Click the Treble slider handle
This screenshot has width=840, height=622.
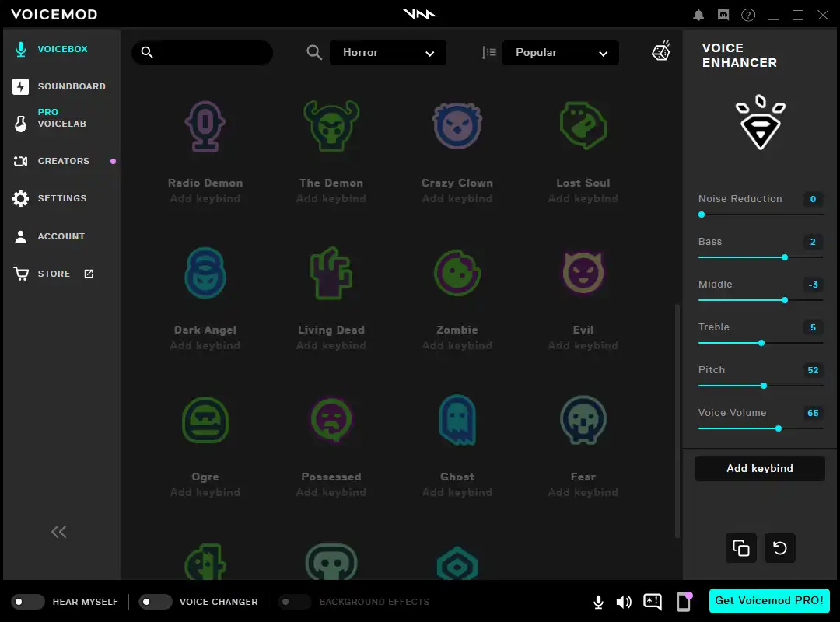tap(761, 343)
